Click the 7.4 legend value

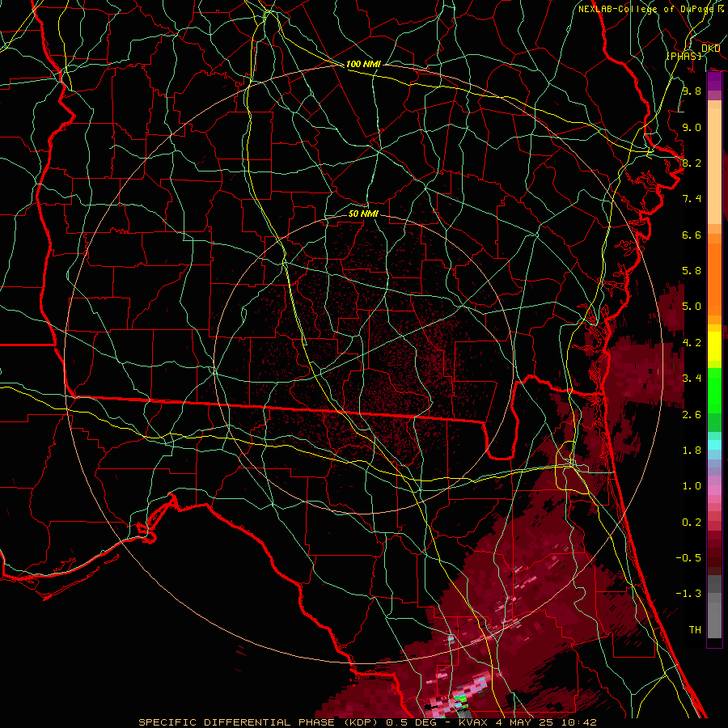coord(692,199)
